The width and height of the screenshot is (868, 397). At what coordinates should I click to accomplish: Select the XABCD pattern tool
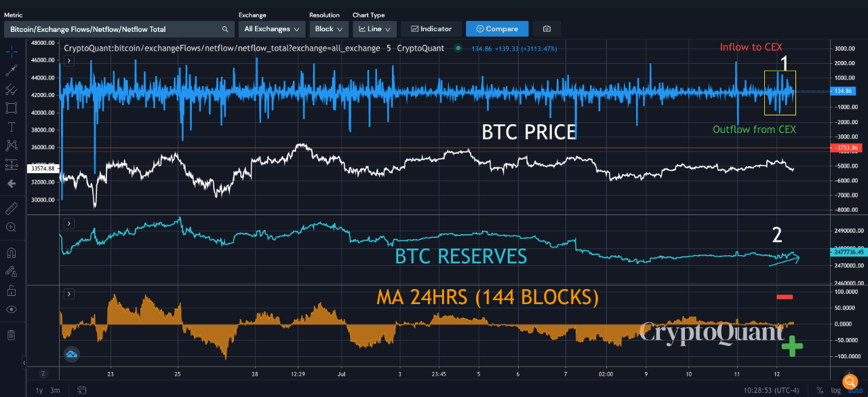tap(11, 145)
